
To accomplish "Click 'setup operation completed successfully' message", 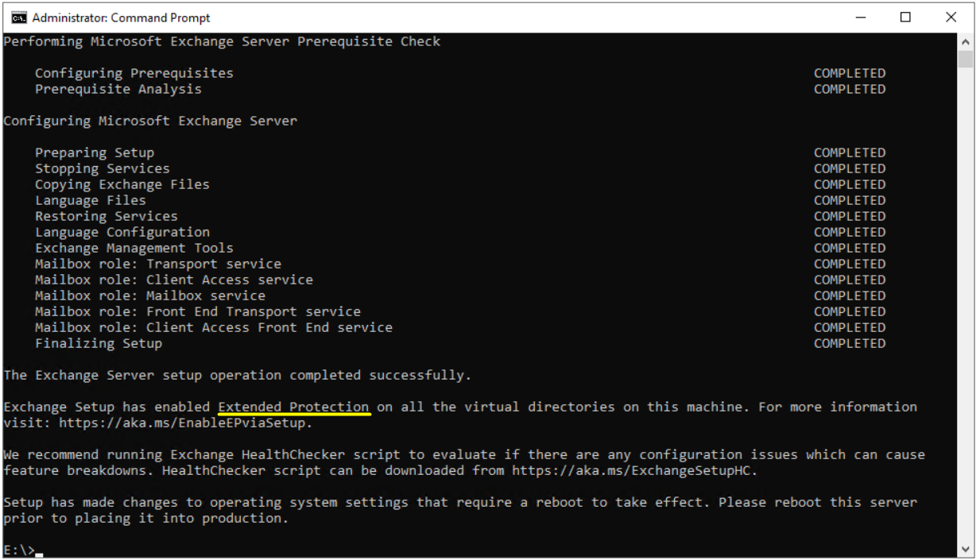I will point(238,375).
